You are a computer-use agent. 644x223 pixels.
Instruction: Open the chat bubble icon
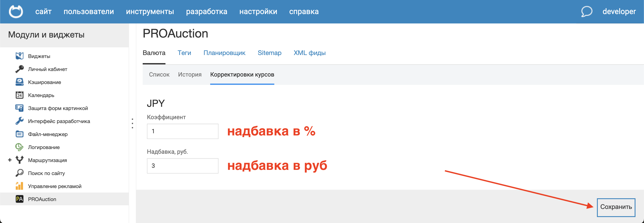click(586, 12)
